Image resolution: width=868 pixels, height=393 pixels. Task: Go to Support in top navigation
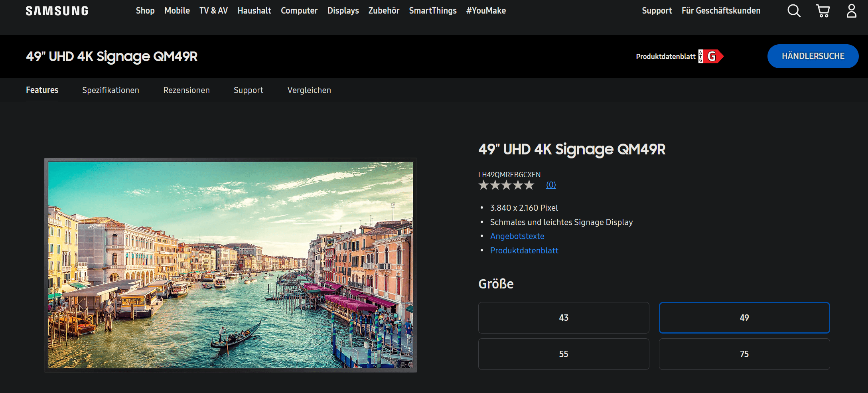tap(657, 11)
